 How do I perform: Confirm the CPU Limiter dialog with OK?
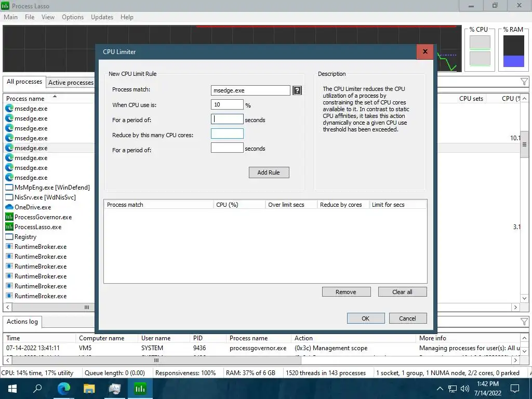click(366, 318)
